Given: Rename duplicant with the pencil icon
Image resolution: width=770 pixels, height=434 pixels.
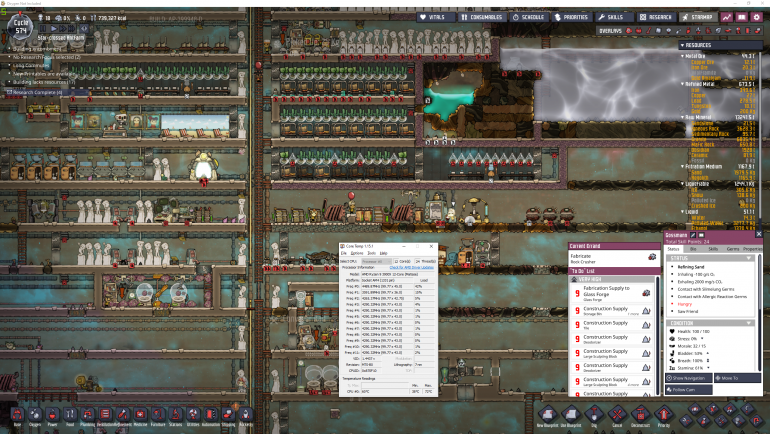Looking at the screenshot, I should [693, 235].
